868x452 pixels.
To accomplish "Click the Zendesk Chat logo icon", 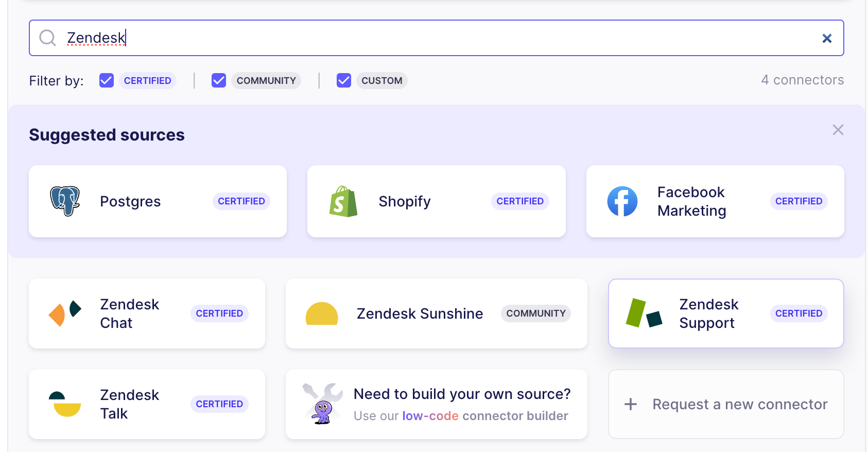I will tap(65, 314).
